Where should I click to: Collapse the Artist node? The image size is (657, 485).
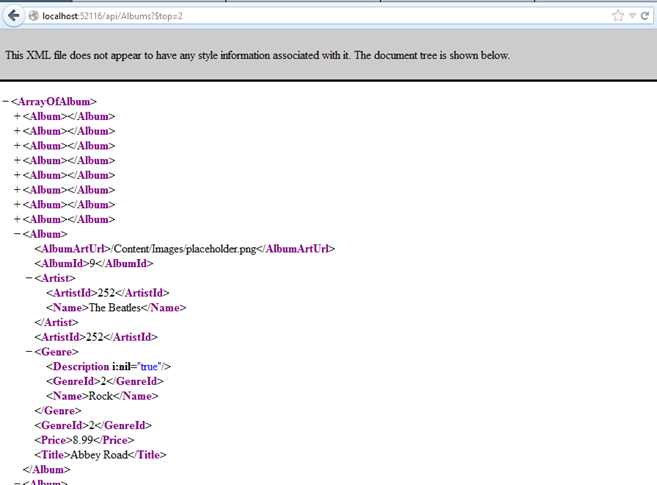click(x=28, y=278)
